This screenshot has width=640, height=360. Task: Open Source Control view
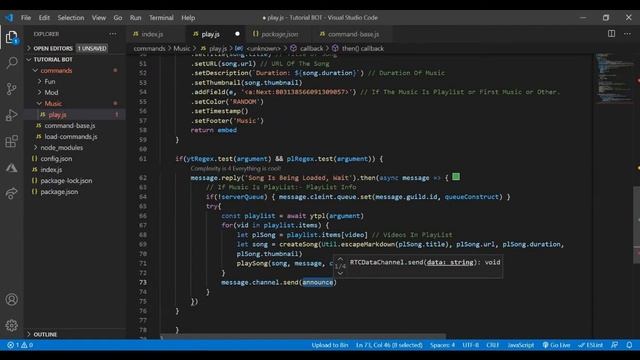pyautogui.click(x=11, y=89)
